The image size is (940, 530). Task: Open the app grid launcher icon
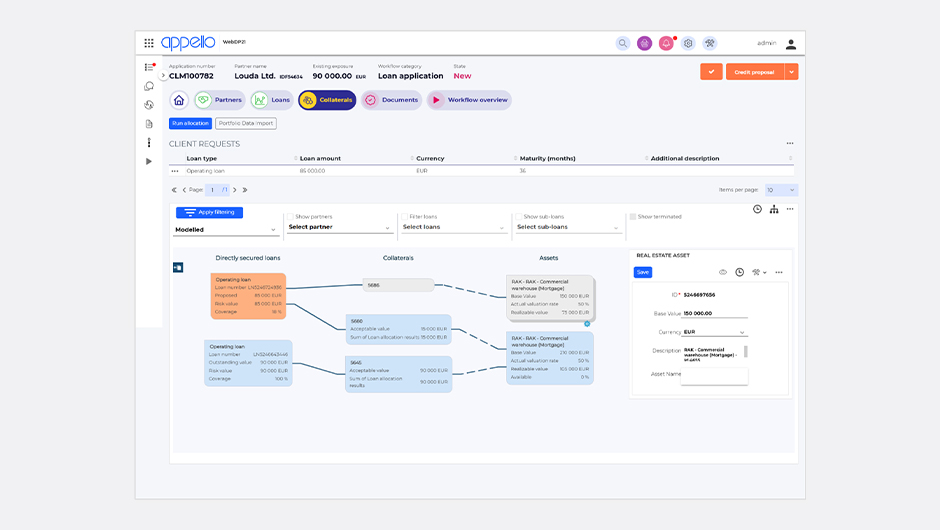pyautogui.click(x=149, y=43)
